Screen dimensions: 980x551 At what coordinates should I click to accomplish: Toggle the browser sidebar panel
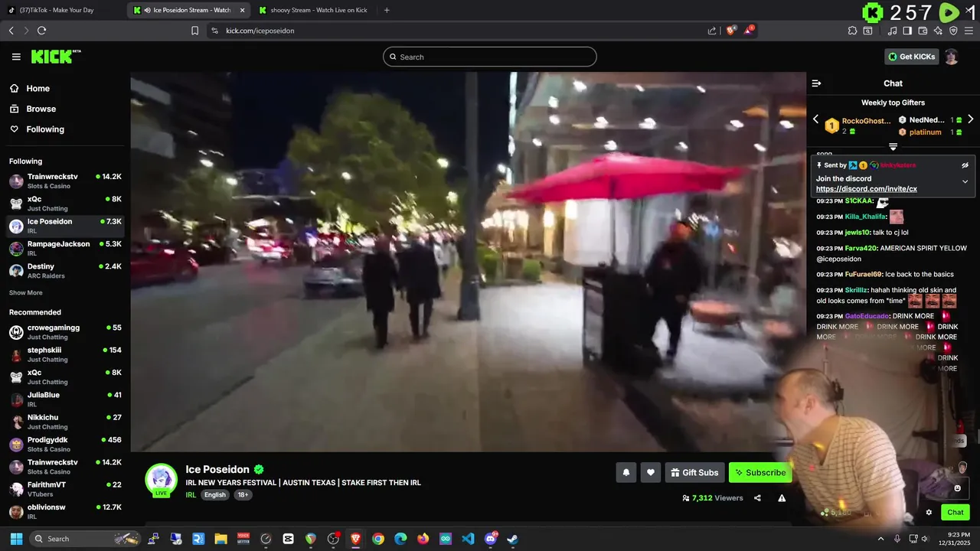tap(907, 31)
